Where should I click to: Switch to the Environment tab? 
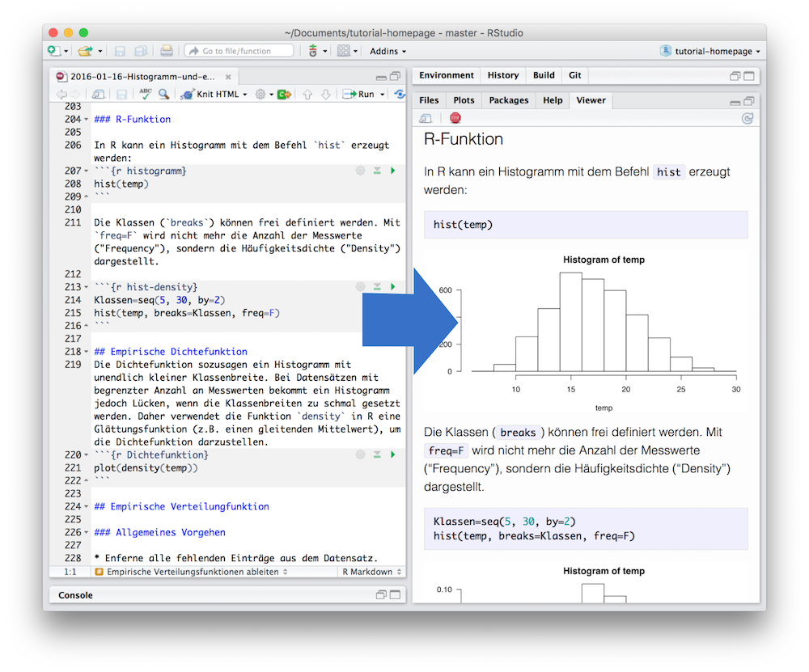pos(447,75)
